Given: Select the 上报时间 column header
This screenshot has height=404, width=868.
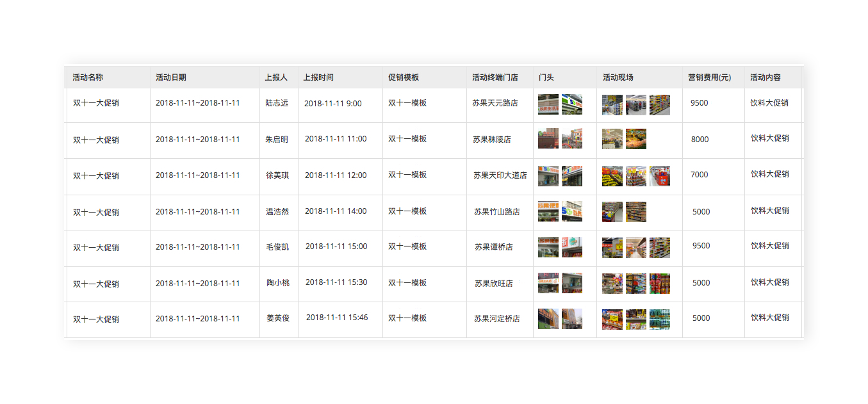Looking at the screenshot, I should (318, 77).
